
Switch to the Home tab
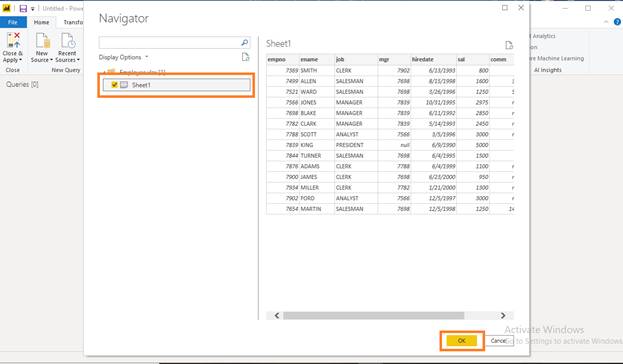(41, 22)
